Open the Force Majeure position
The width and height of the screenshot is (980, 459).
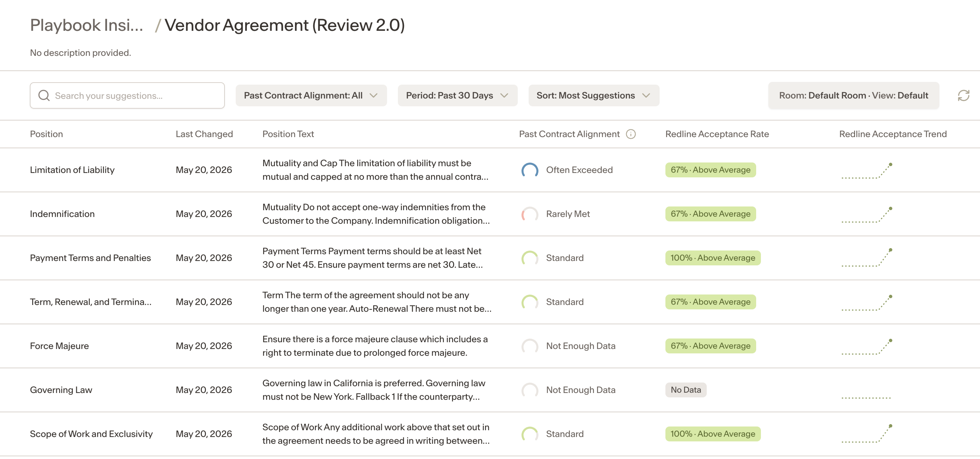[x=59, y=346]
